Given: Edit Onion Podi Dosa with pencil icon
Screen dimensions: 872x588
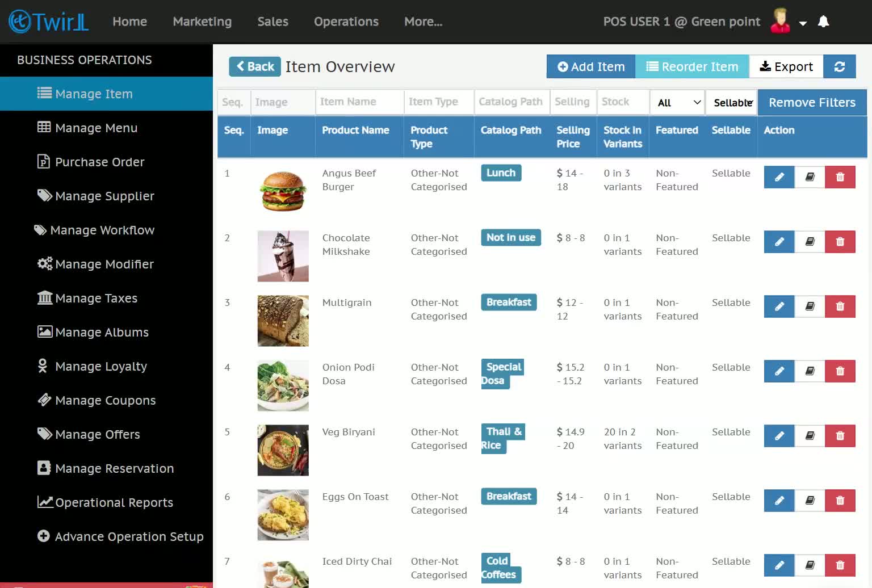Looking at the screenshot, I should 779,371.
